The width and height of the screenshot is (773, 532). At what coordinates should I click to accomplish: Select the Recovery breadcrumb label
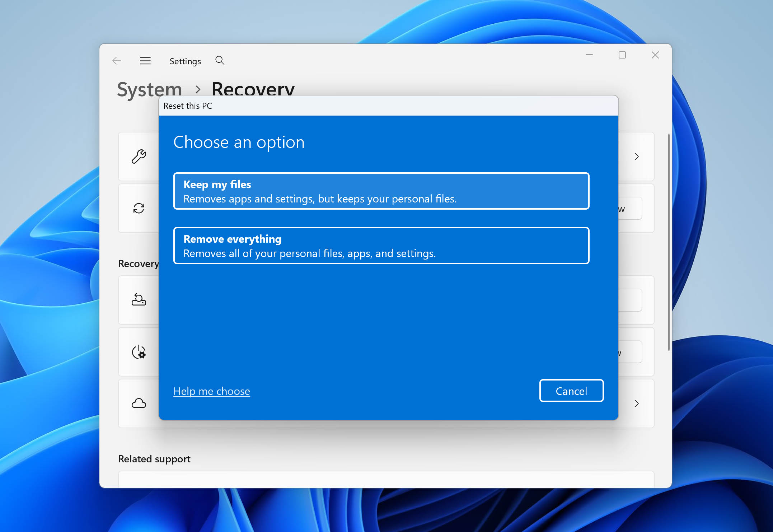(x=253, y=89)
